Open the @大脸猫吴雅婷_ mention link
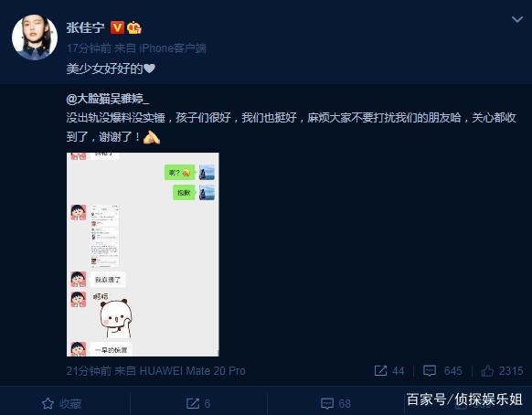 click(x=108, y=99)
